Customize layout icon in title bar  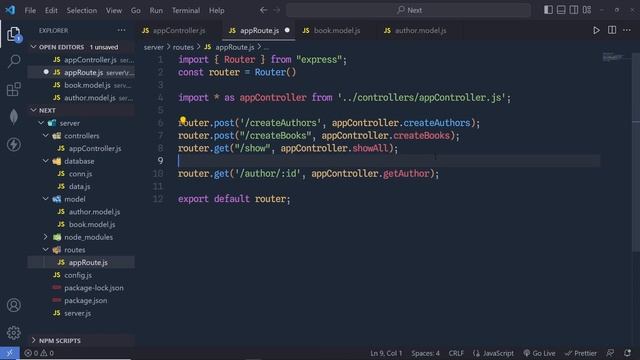(587, 10)
